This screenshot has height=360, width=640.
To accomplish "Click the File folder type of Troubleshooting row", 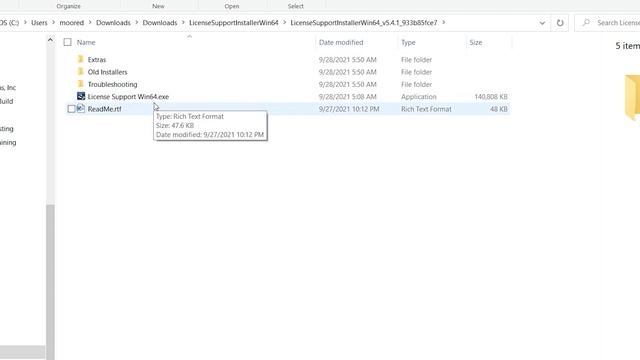I will 416,84.
